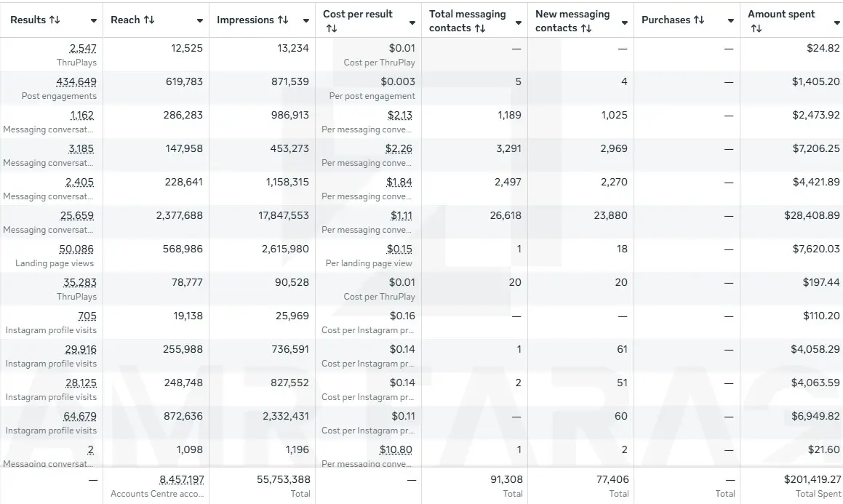Viewport: 843px width, 504px height.
Task: Sort by the Reach column arrows
Action: [149, 20]
